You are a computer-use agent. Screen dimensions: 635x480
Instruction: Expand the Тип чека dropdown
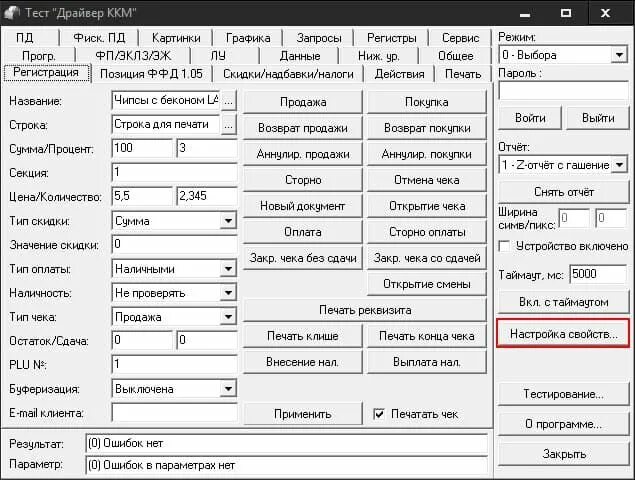pyautogui.click(x=229, y=316)
